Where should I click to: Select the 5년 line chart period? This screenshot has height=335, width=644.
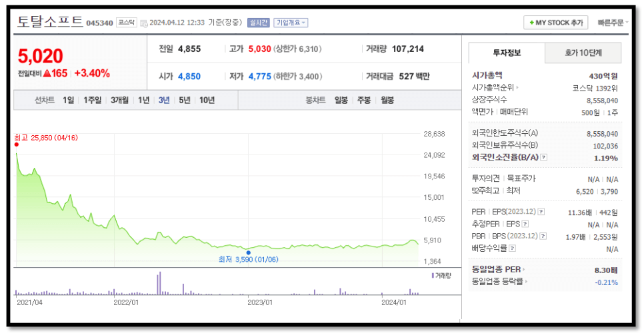(x=185, y=100)
